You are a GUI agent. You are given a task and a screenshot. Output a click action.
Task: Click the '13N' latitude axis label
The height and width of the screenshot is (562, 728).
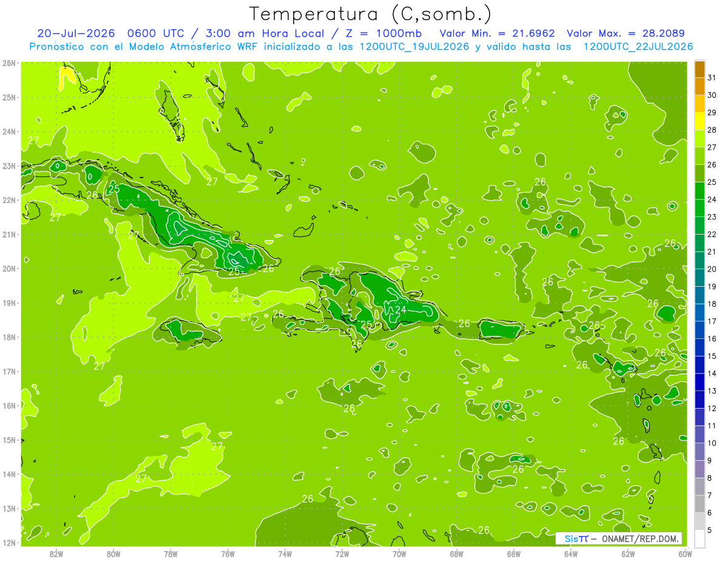pos(8,509)
